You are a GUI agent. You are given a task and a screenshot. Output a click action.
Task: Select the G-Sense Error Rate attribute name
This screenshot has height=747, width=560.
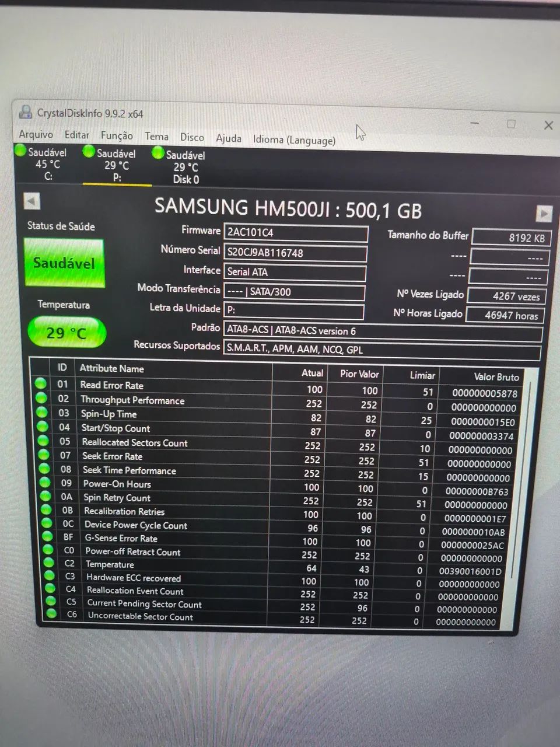(x=121, y=538)
